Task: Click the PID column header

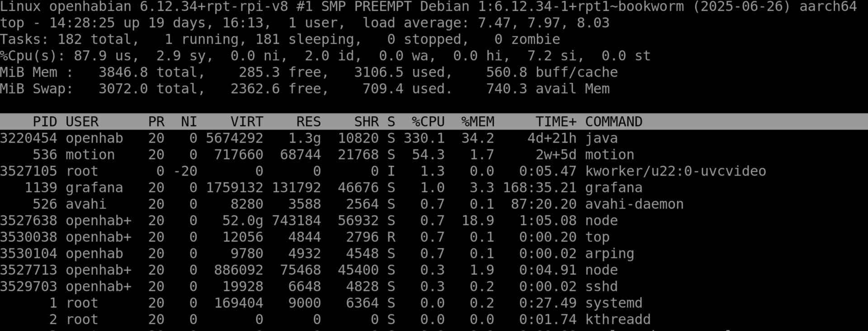Action: pos(45,121)
